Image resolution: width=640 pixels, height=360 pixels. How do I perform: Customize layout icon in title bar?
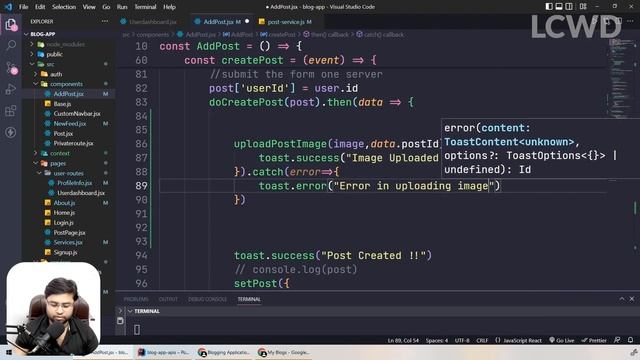pyautogui.click(x=583, y=7)
